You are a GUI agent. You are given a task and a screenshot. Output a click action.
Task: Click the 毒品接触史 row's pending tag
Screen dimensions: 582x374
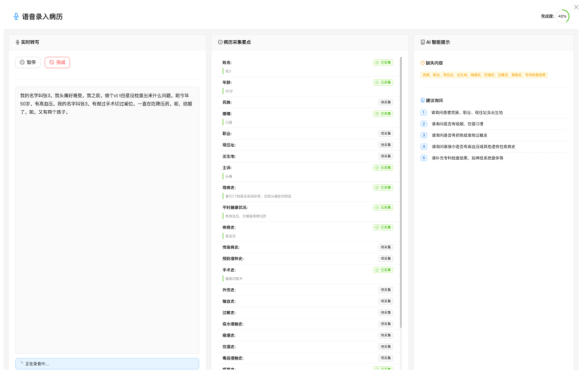(x=386, y=358)
